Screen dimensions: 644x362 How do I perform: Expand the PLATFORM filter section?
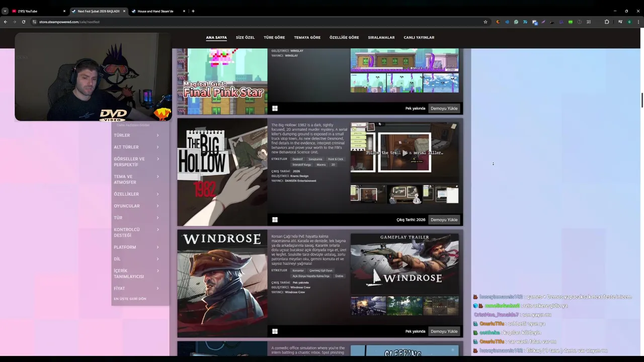[x=136, y=247]
